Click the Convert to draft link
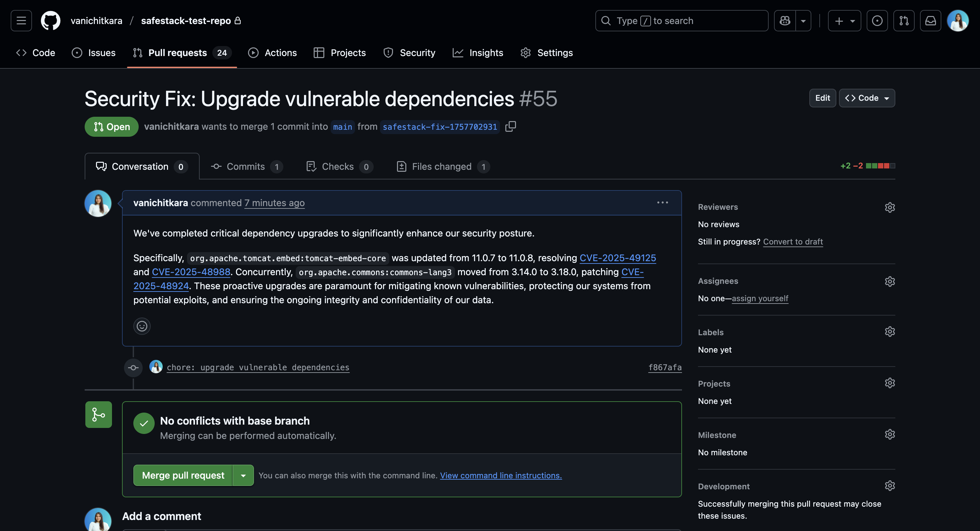Image resolution: width=980 pixels, height=531 pixels. point(793,242)
